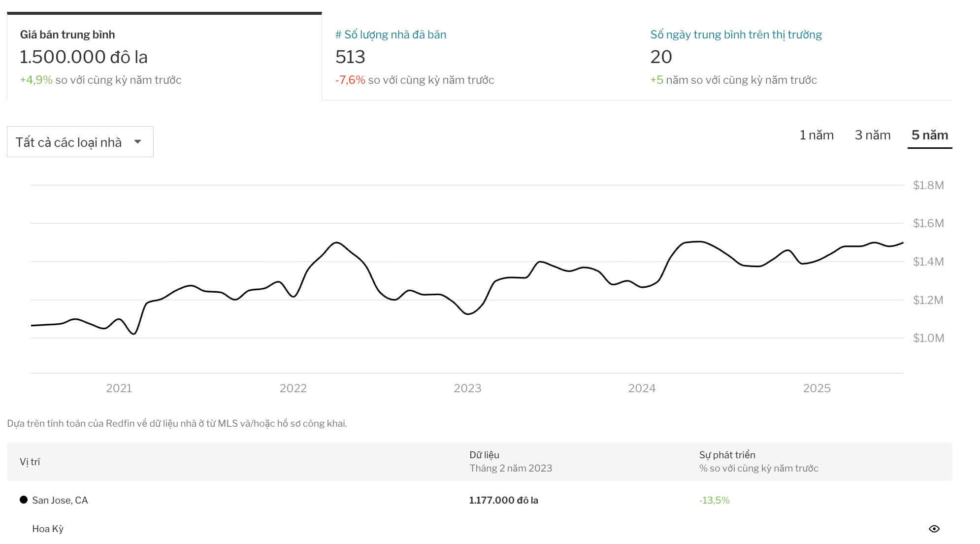Click the "5 năm" time range
The image size is (980, 544).
[x=929, y=135]
